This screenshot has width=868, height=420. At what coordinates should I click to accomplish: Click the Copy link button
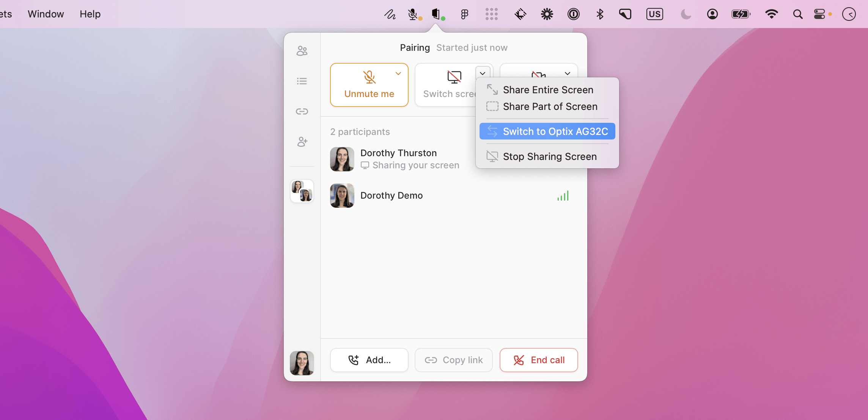(x=454, y=360)
